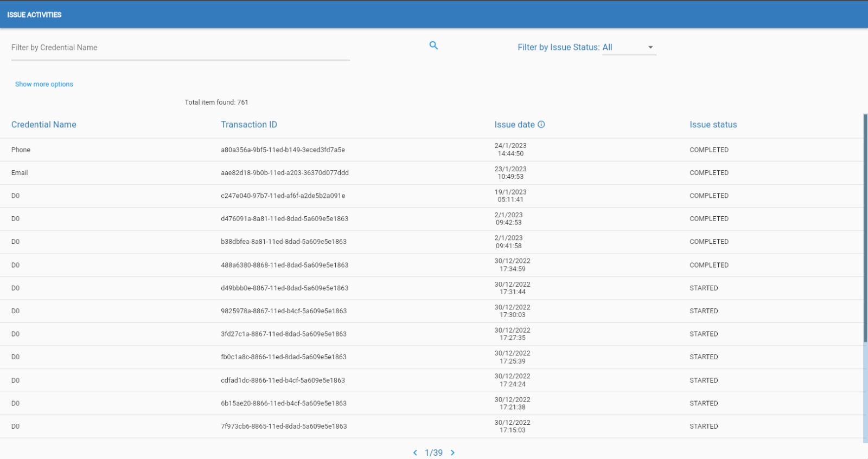Click issue date 30/12/2022 17:15:03

tap(512, 426)
